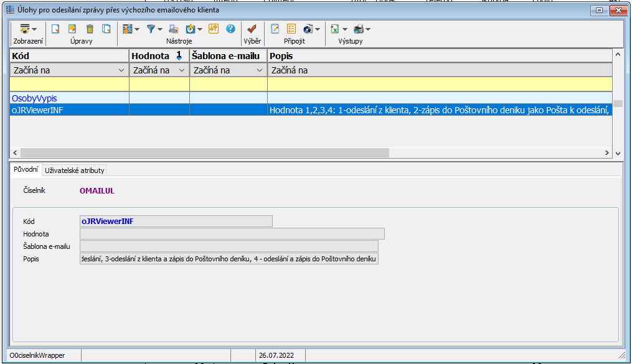Click the printer icon in Výstupy
Screen dimensions: 632x364
pos(359,29)
